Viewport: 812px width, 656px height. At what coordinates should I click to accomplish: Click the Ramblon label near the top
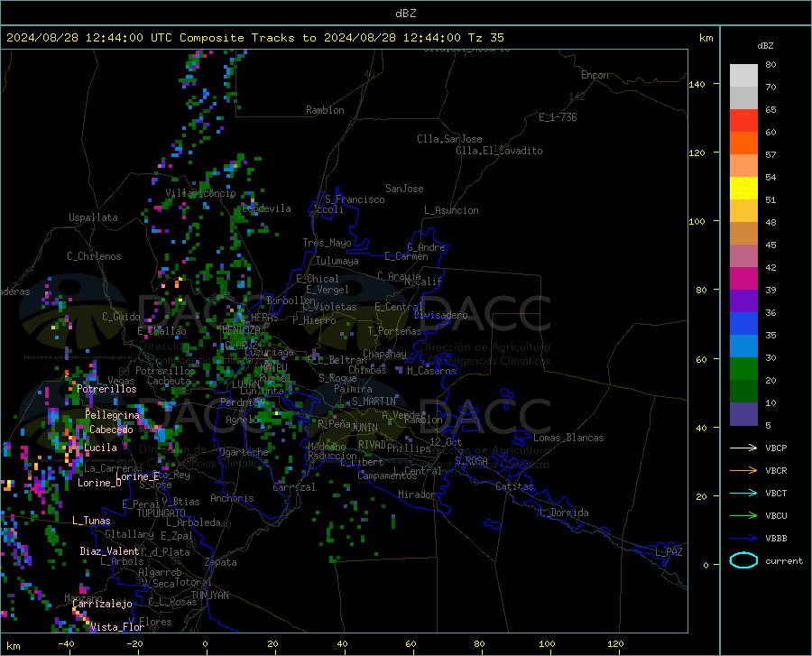click(325, 110)
